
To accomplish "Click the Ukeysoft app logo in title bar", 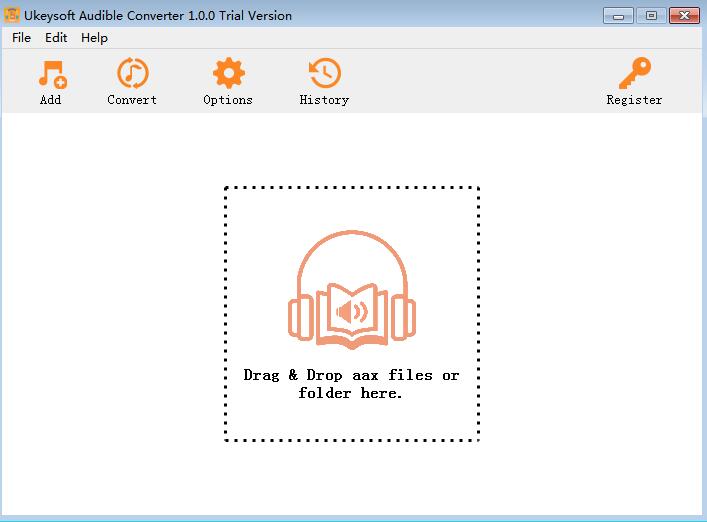I will 12,15.
